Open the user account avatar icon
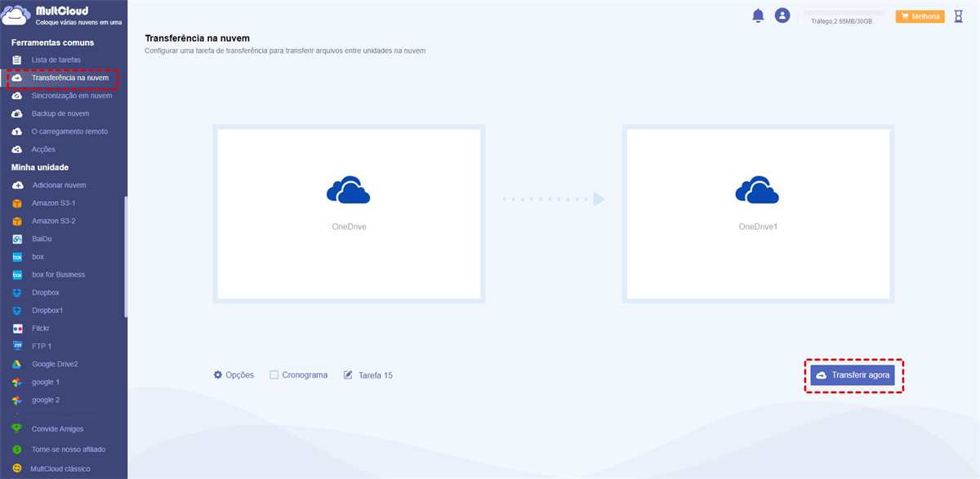This screenshot has width=980, height=479. click(782, 16)
